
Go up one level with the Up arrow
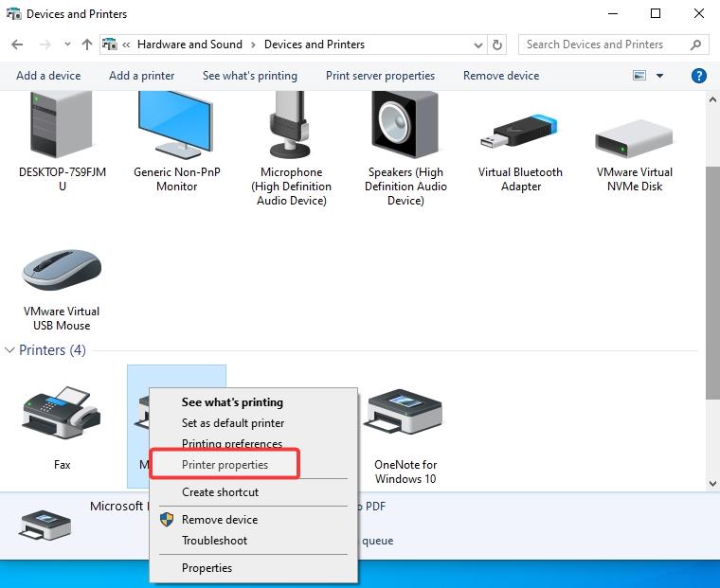coord(87,45)
